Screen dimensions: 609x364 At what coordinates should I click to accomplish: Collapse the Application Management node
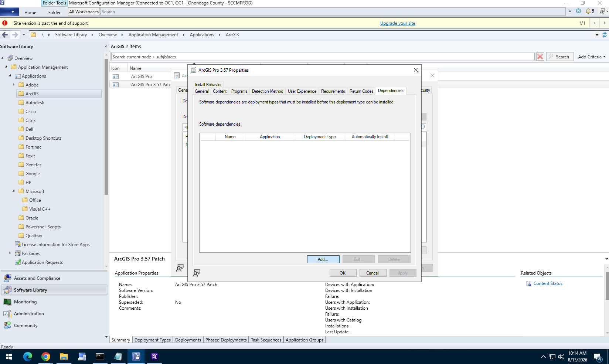6,67
